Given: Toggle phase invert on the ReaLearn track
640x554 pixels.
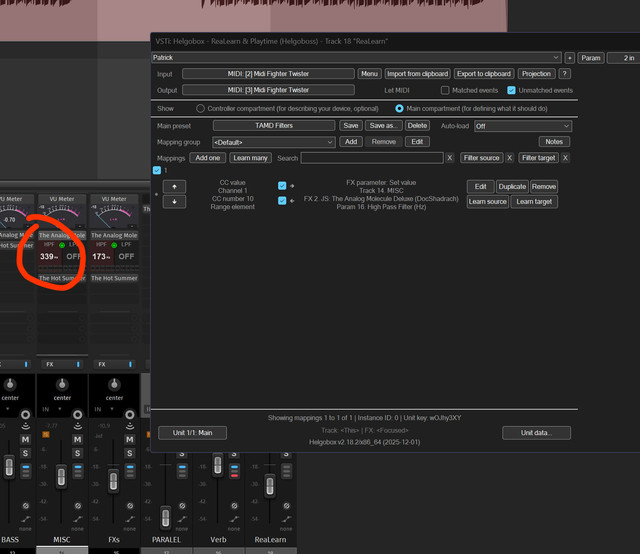Looking at the screenshot, I should click(287, 506).
